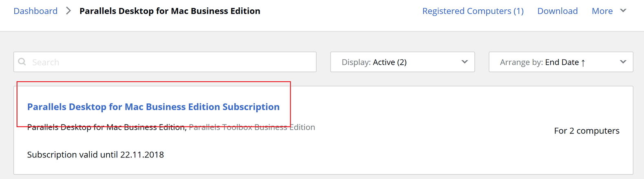644x179 pixels.
Task: Click product name text below subscription title
Action: coord(106,127)
